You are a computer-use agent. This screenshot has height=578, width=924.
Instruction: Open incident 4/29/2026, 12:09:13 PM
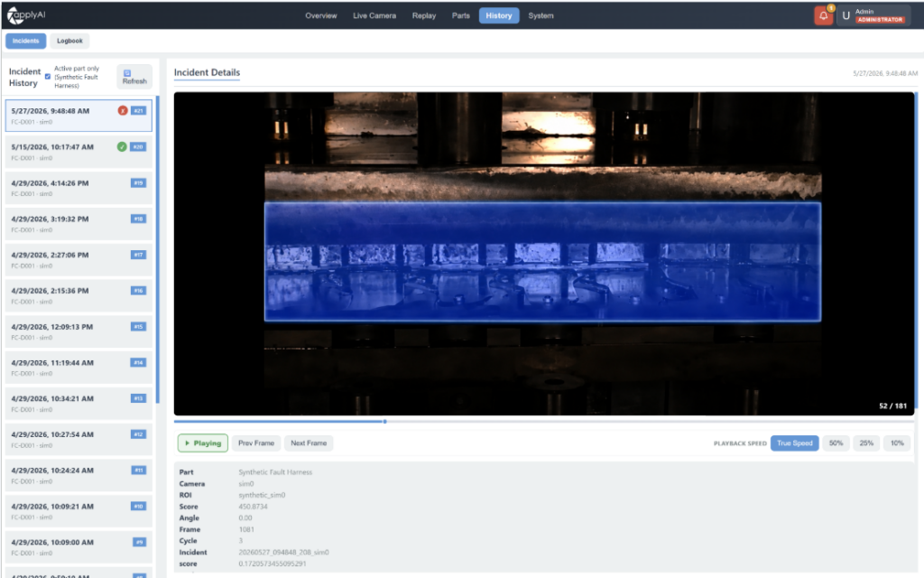coord(79,331)
